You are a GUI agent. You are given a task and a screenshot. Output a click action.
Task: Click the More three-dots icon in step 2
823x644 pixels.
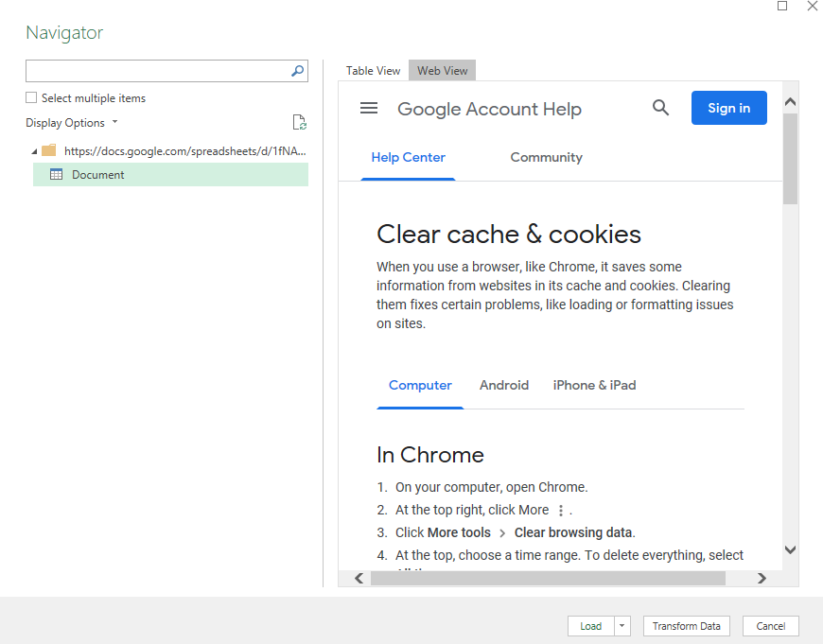561,511
